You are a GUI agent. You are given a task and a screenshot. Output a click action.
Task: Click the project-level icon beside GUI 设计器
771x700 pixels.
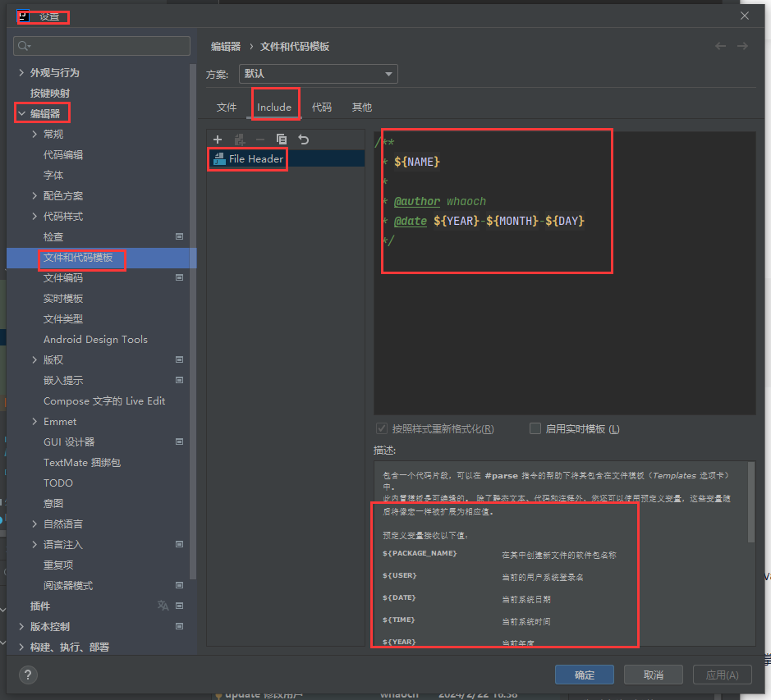click(180, 442)
